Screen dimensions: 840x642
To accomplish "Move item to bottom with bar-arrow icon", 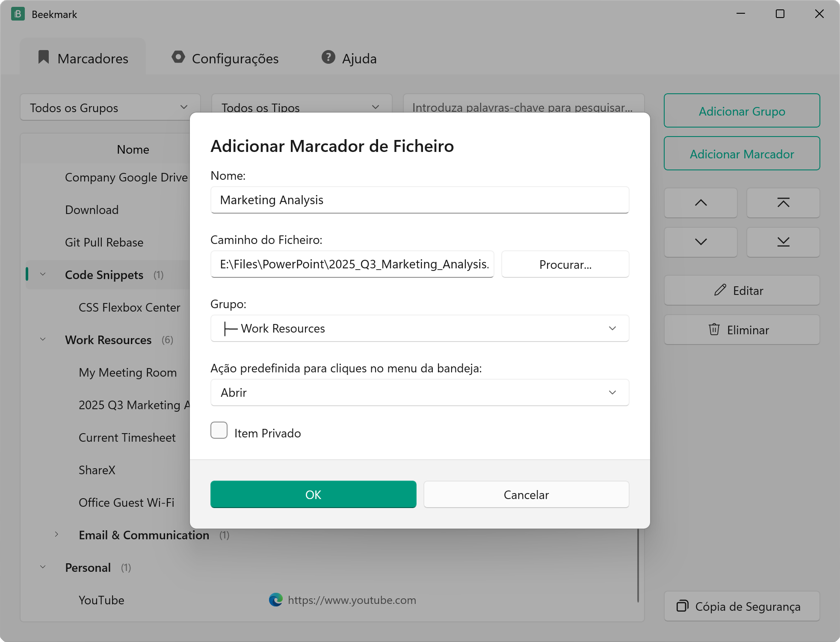I will click(783, 242).
